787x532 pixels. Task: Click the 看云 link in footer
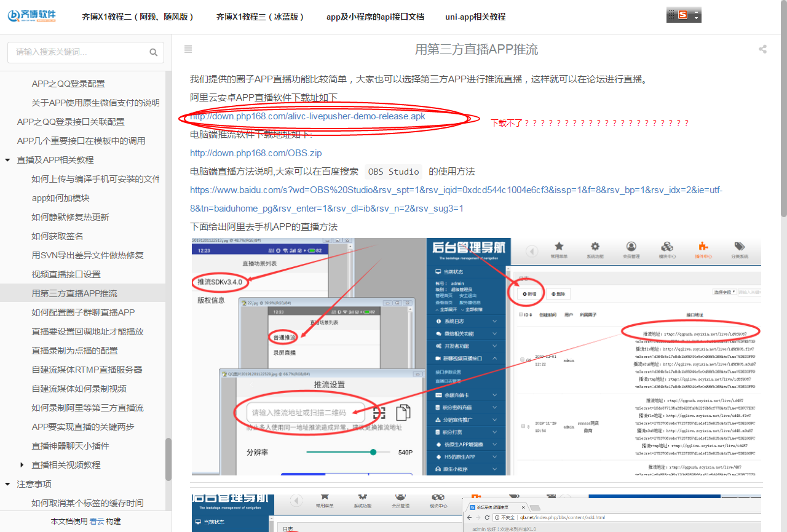point(97,522)
